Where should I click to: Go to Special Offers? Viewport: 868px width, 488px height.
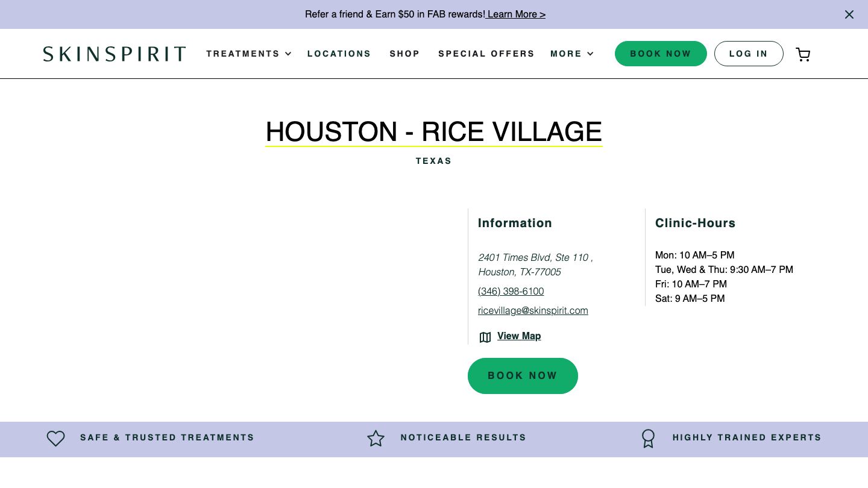486,54
